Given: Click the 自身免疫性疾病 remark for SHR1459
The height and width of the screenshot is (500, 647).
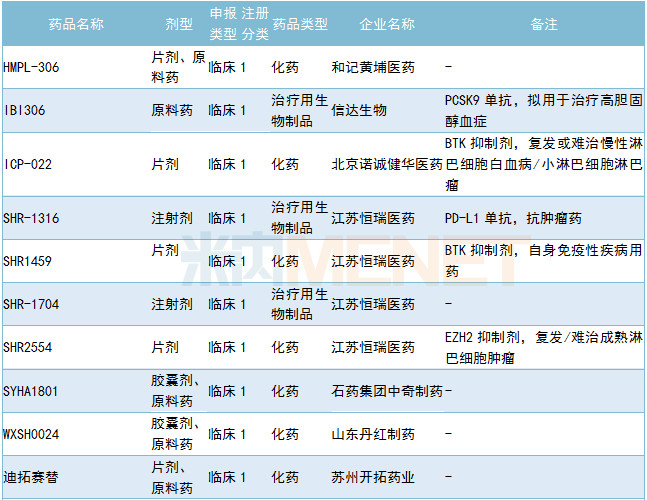Looking at the screenshot, I should point(543,261).
